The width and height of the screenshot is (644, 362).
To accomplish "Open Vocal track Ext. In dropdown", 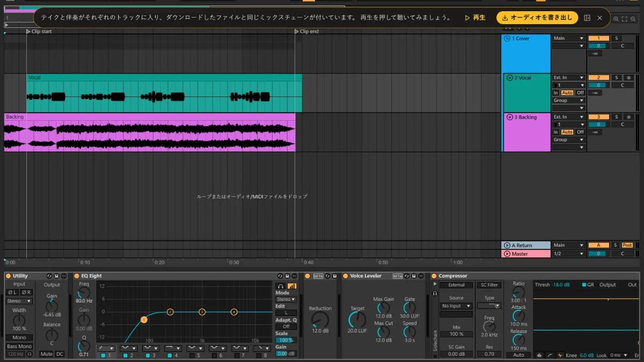I will [568, 77].
